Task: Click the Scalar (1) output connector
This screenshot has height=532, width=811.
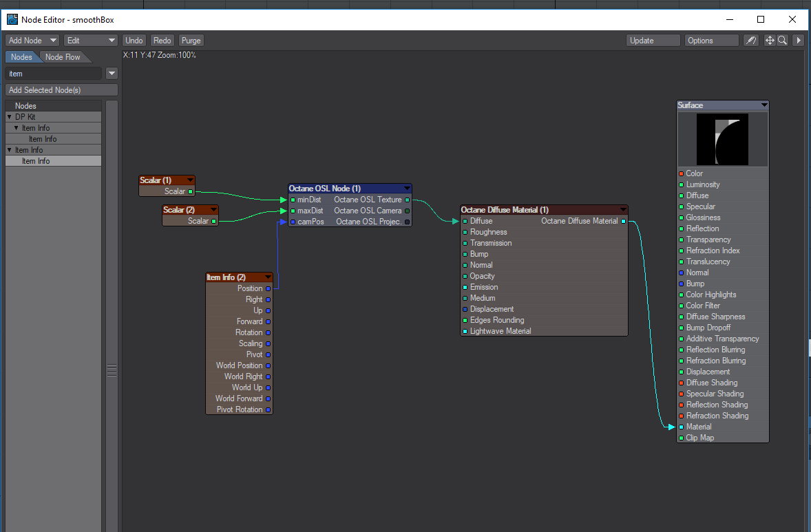Action: [190, 191]
